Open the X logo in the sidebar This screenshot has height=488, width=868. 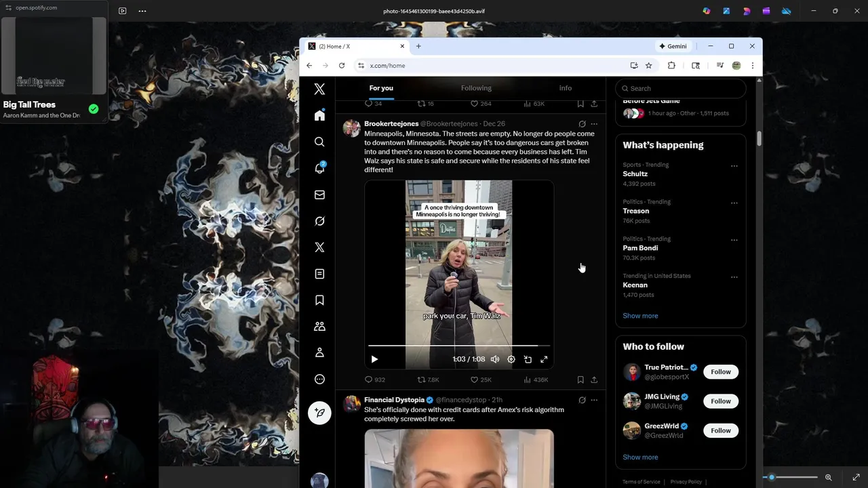click(319, 89)
